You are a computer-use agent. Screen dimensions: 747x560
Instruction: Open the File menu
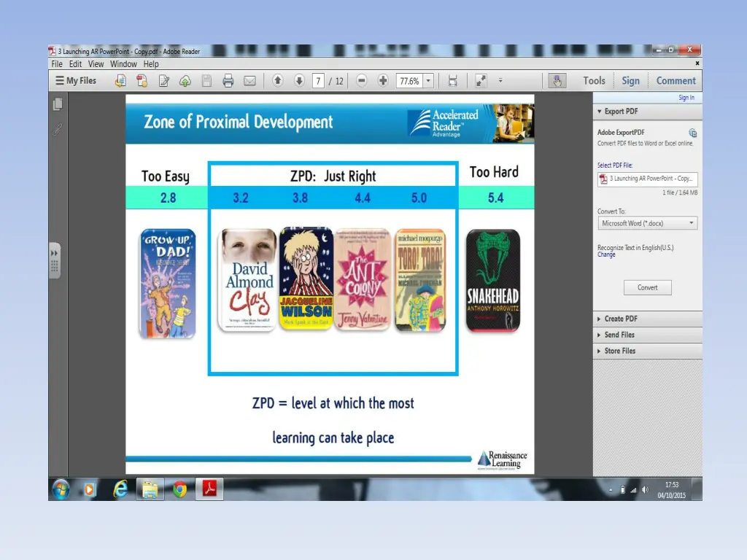click(57, 64)
